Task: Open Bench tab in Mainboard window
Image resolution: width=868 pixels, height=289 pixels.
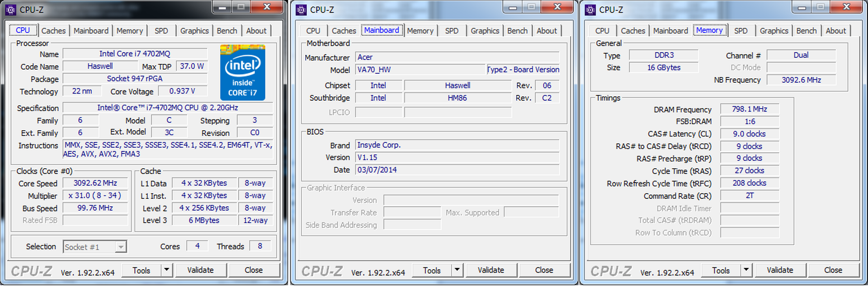Action: (517, 31)
